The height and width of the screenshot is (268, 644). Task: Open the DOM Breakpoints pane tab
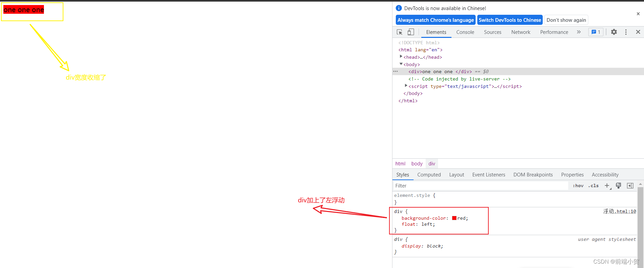click(533, 175)
